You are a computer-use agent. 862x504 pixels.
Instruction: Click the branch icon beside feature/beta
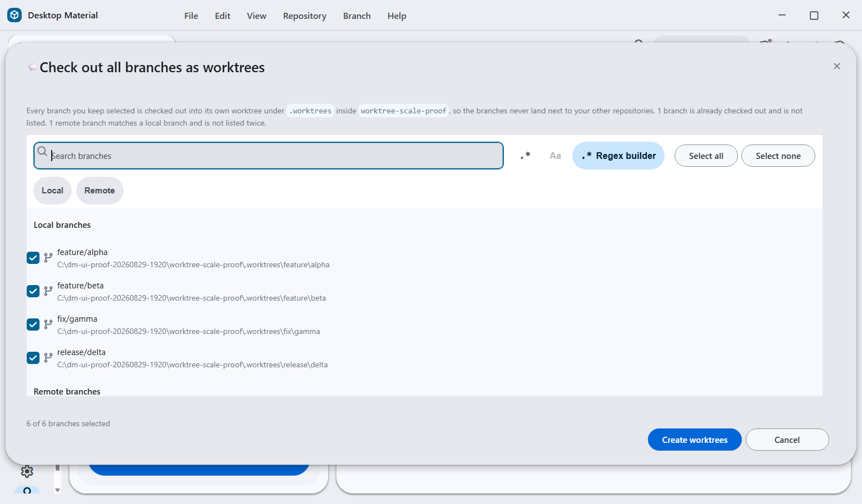[x=48, y=291]
